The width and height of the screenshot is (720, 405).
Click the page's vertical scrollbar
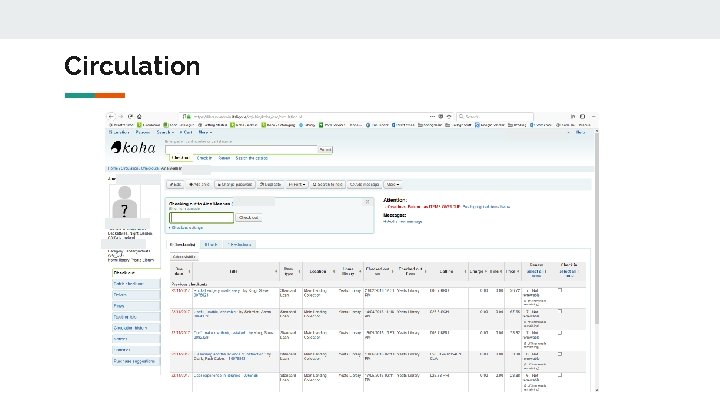(596, 229)
